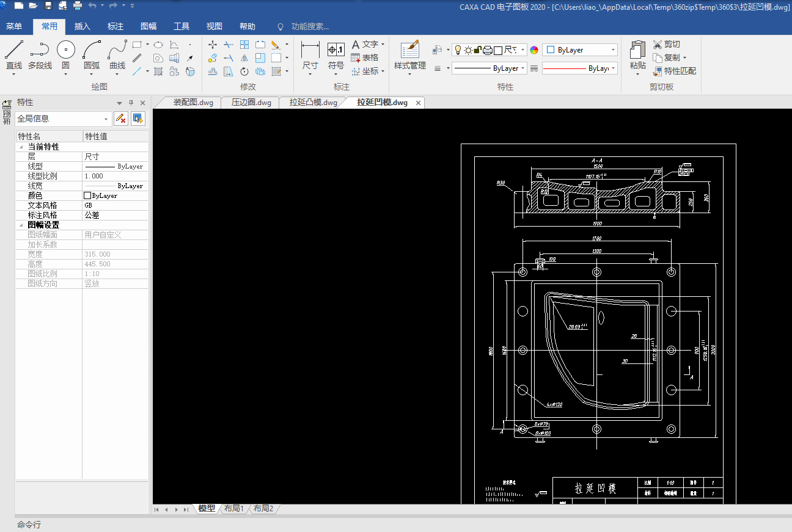Switch to the 装配图.dwg tab

[193, 103]
